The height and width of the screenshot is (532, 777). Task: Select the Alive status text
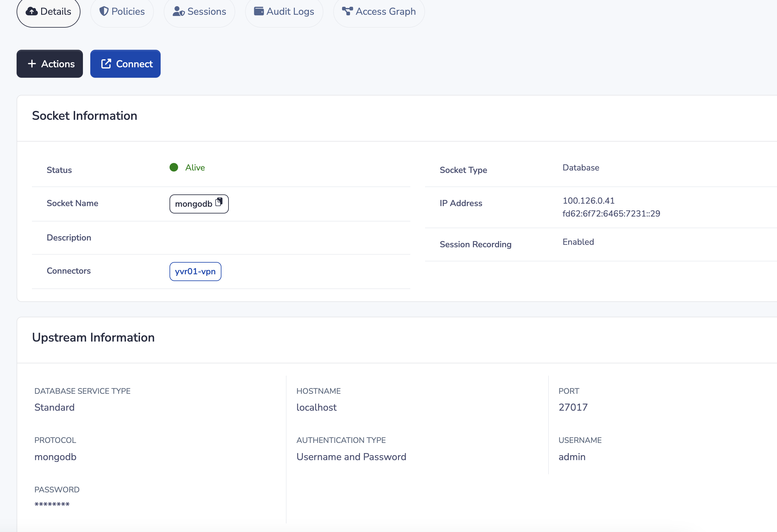195,167
